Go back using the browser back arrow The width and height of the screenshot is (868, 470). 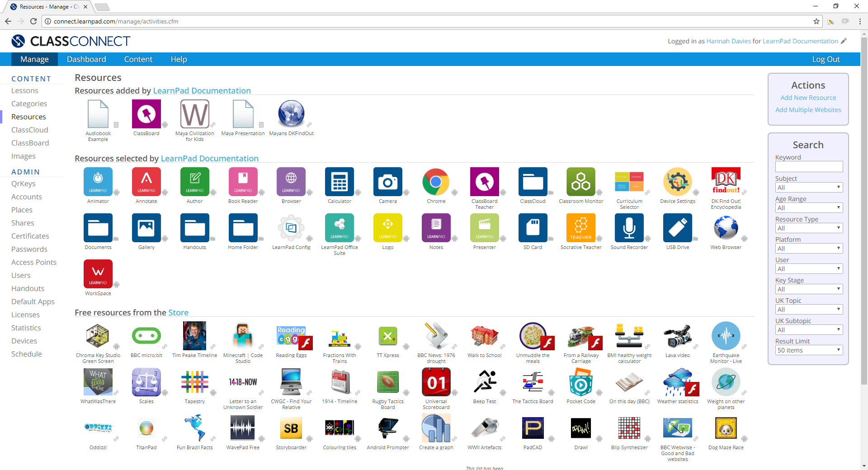tap(8, 21)
